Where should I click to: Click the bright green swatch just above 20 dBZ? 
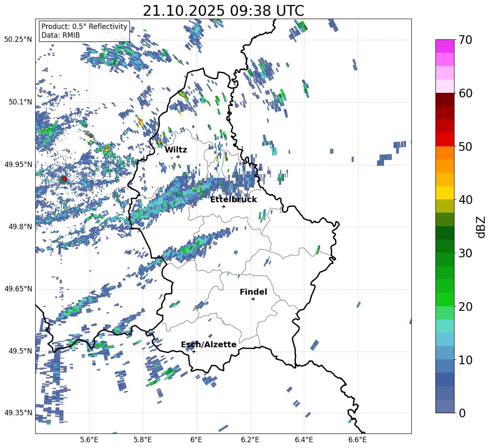(x=445, y=299)
